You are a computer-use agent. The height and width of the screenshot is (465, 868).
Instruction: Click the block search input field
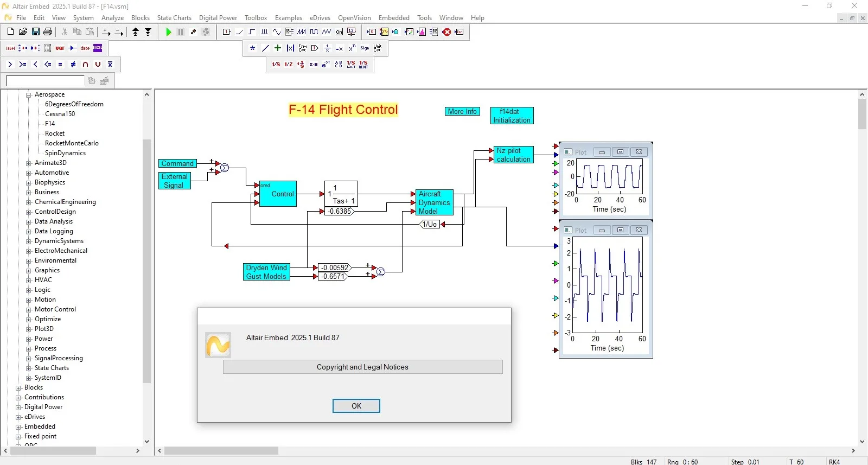point(45,81)
